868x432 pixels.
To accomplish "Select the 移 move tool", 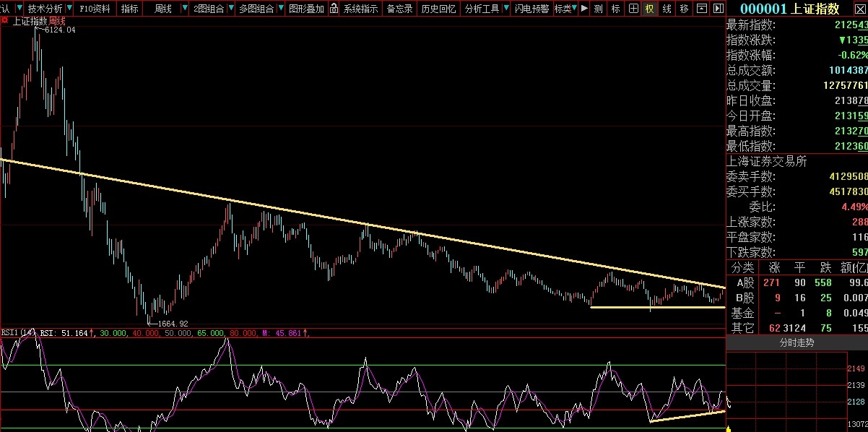I will [x=684, y=9].
